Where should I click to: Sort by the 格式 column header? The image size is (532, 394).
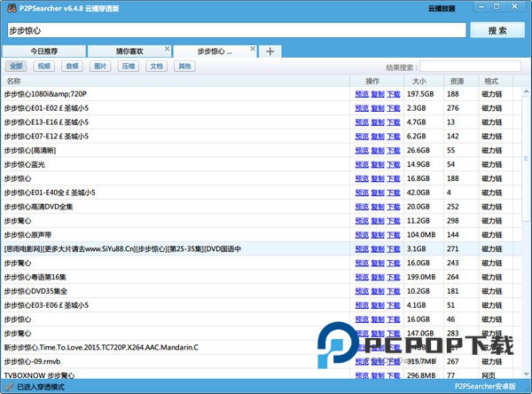point(496,81)
